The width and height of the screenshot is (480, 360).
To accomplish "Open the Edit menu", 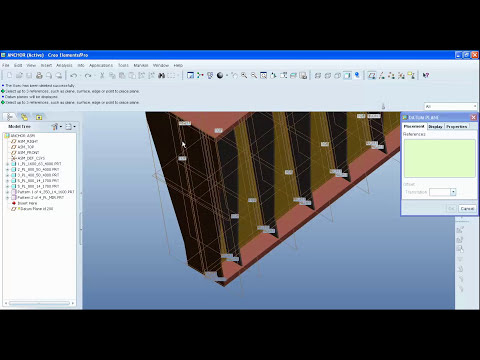I will 18,65.
